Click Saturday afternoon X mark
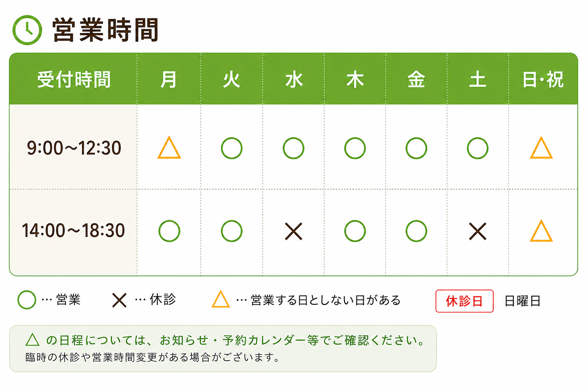 [x=478, y=231]
